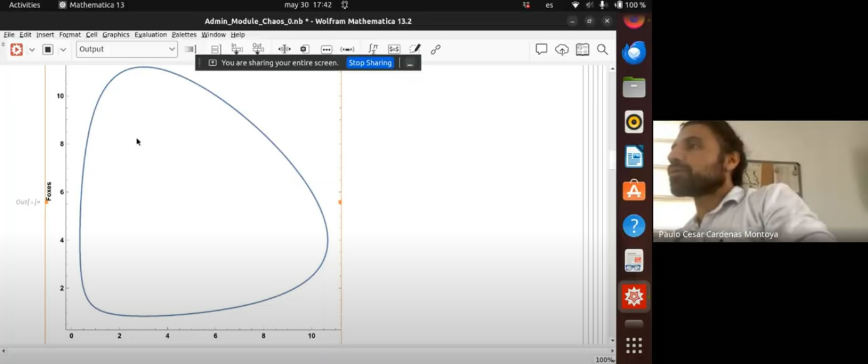Open the battery 100 % indicator
This screenshot has width=868, height=364.
click(630, 5)
